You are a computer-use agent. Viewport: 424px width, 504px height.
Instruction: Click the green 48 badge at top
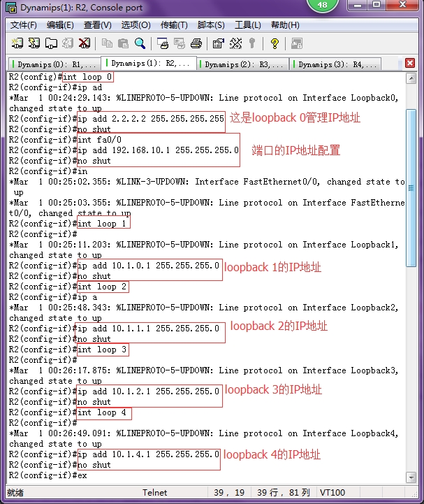point(323,4)
